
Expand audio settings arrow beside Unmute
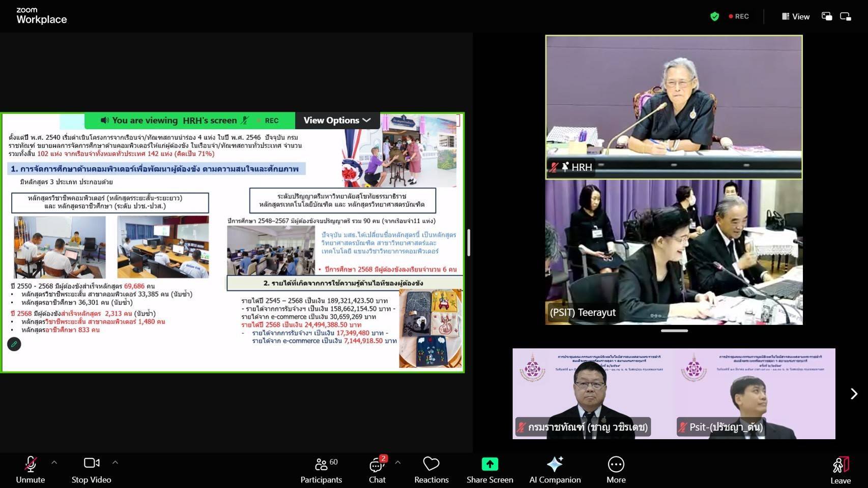(54, 463)
